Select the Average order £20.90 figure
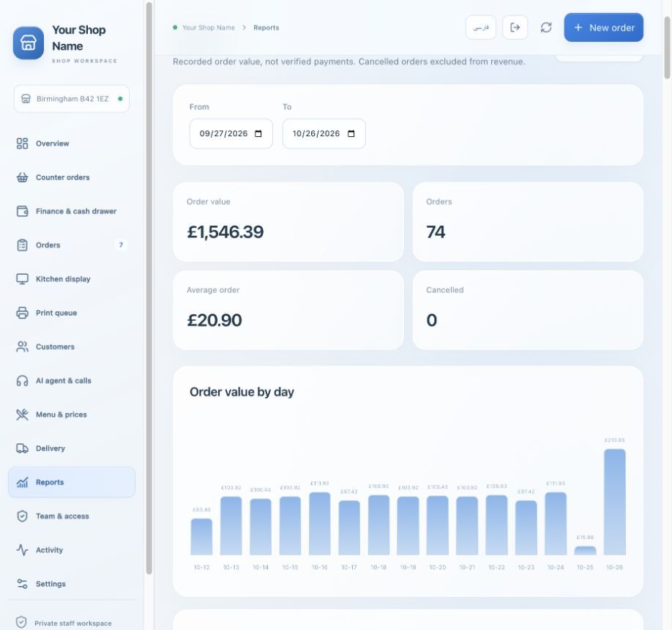The width and height of the screenshot is (672, 630). pos(214,320)
